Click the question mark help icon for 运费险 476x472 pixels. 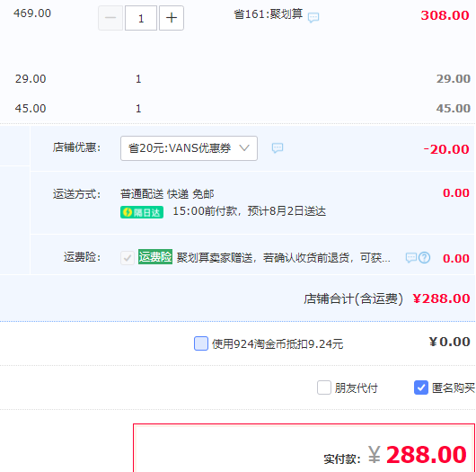(425, 258)
